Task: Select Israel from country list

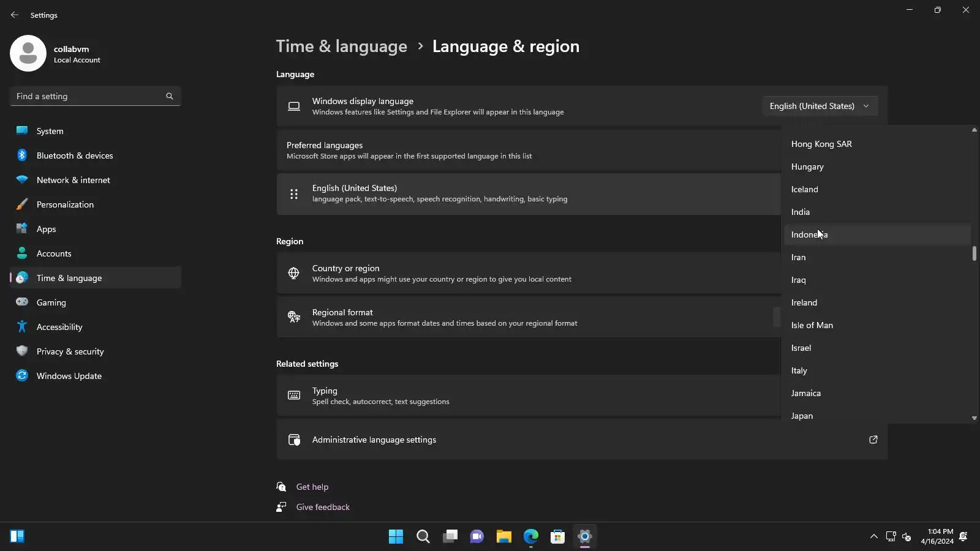Action: [877, 348]
